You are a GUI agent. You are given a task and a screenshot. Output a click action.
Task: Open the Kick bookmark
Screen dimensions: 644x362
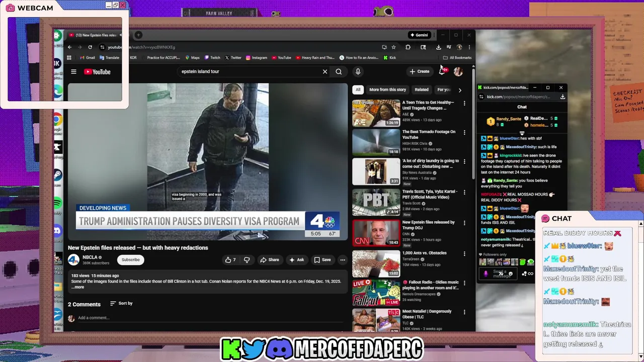(390, 58)
